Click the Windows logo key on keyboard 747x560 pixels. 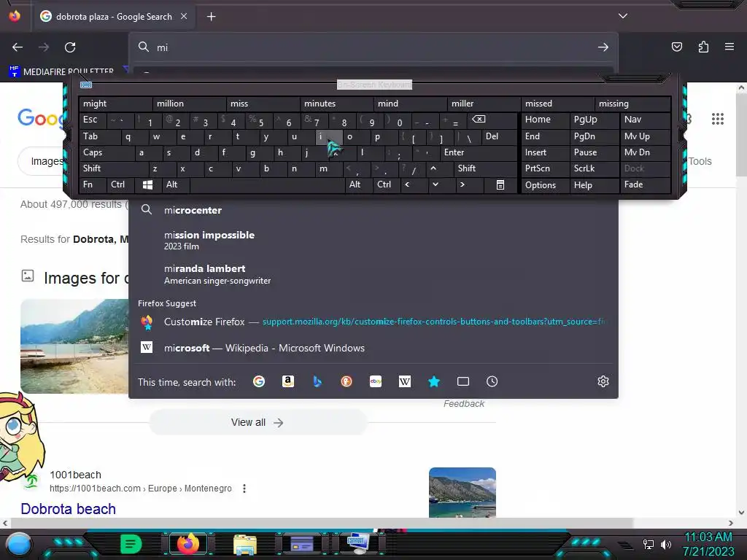[147, 184]
